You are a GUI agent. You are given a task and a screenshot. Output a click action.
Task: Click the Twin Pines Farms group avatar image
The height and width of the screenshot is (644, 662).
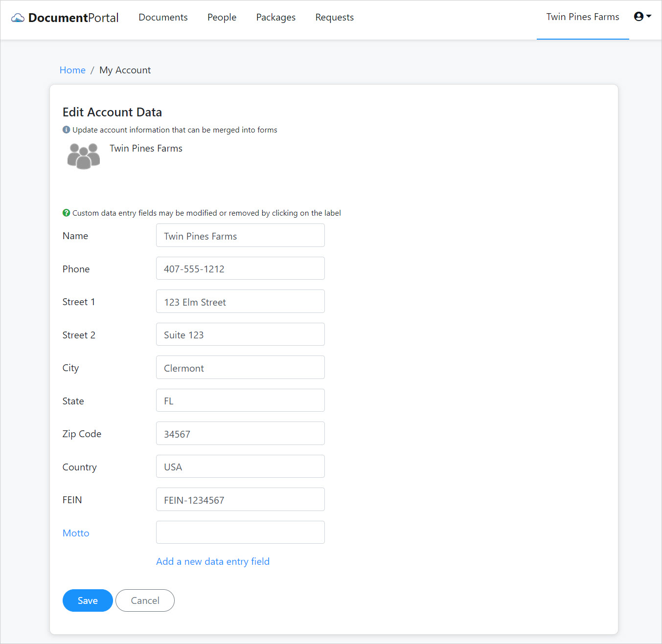click(83, 156)
